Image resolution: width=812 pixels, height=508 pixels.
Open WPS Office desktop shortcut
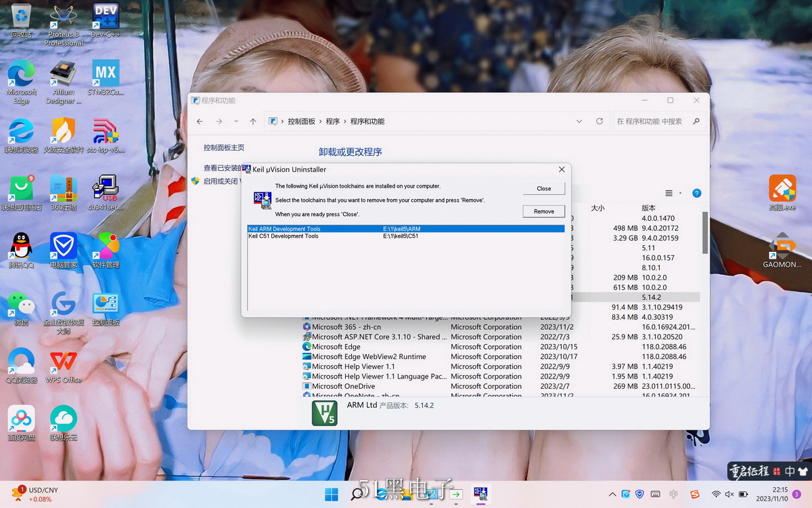[x=64, y=366]
